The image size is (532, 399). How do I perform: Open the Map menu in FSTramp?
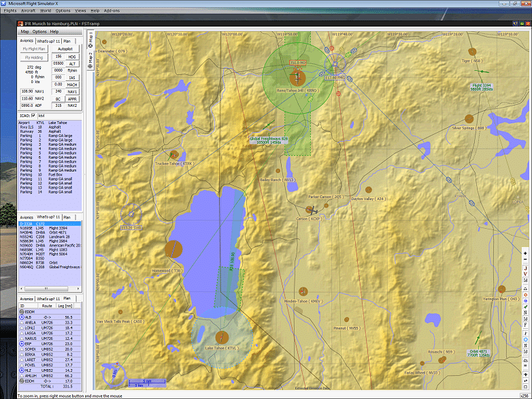24,31
